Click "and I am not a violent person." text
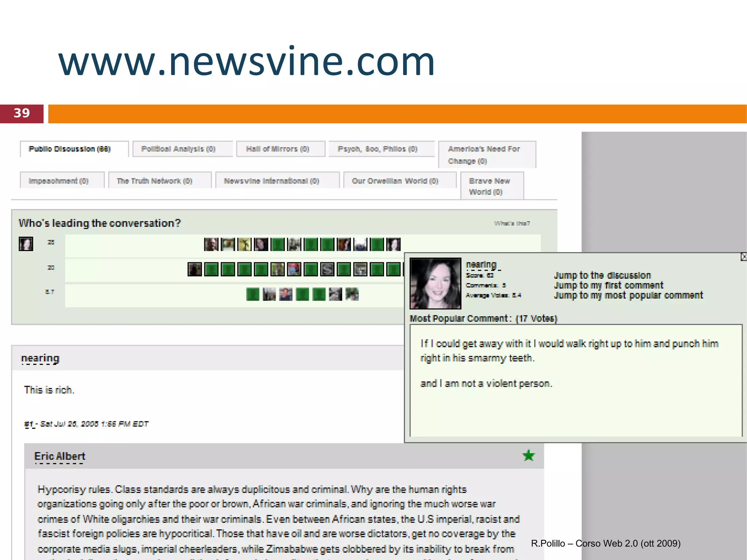 click(486, 383)
